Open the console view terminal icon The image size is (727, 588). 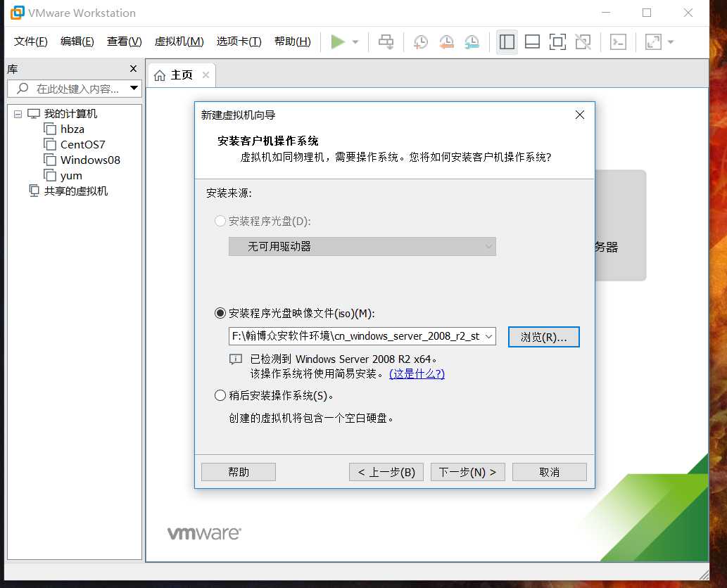click(x=618, y=41)
